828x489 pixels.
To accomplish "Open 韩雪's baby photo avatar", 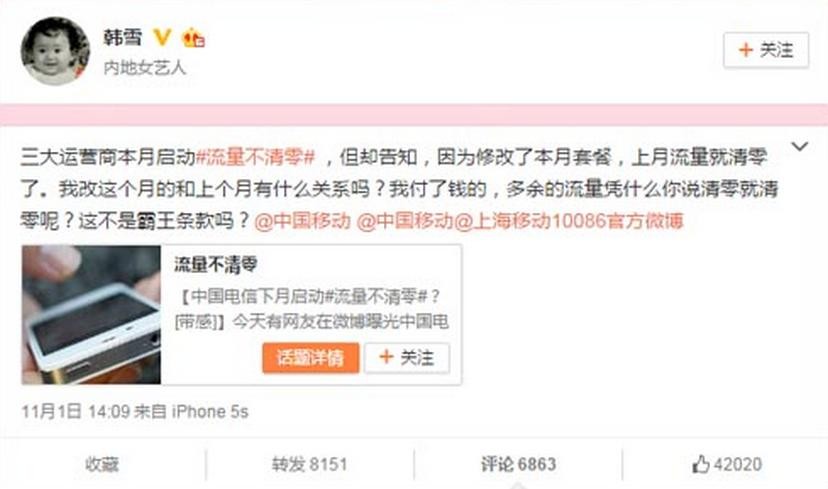I will coord(55,51).
